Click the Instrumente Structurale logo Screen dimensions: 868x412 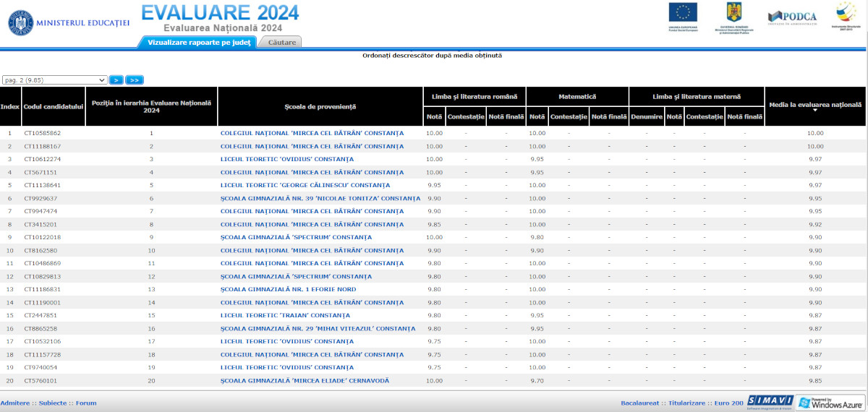(846, 12)
